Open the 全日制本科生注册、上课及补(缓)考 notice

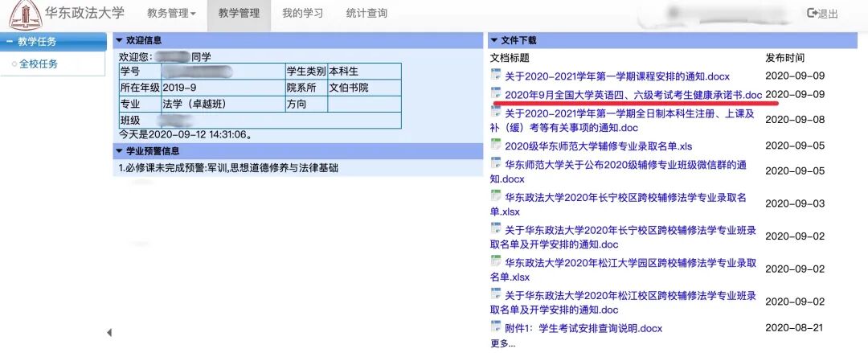tap(622, 121)
